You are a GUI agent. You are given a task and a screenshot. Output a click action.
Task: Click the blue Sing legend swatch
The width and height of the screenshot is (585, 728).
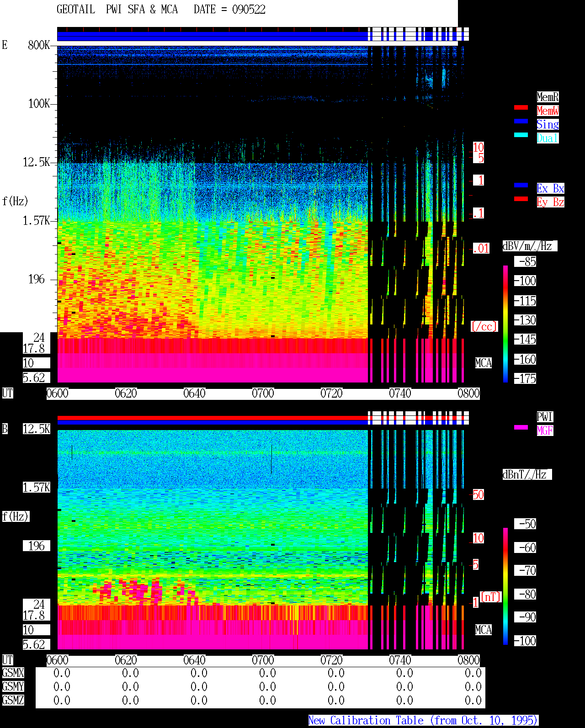tap(521, 121)
